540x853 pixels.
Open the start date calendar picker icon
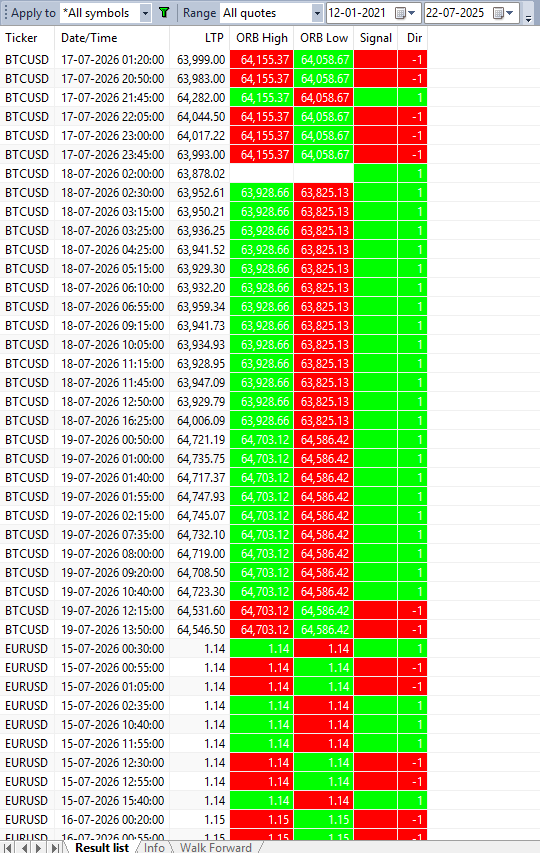point(404,13)
